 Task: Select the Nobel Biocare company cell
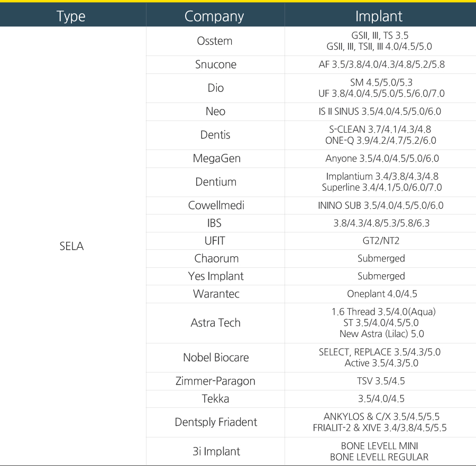coord(216,357)
